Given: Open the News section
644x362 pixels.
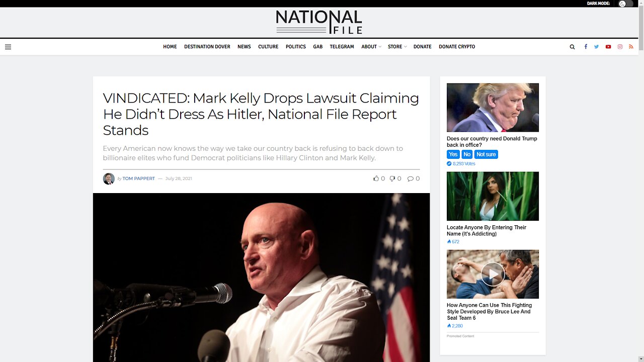Looking at the screenshot, I should coord(244,47).
